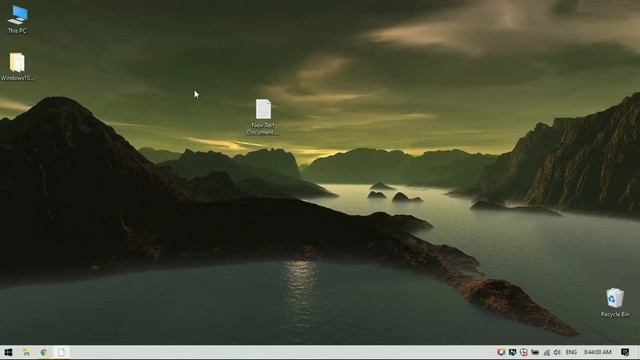Select the Windows10 folder on desktop

(x=17, y=67)
